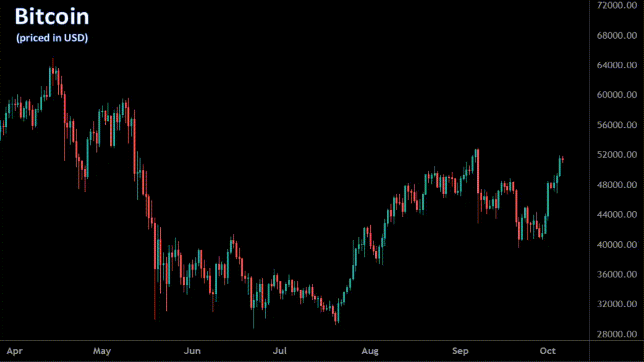Click the Apr label on time axis

click(x=15, y=351)
